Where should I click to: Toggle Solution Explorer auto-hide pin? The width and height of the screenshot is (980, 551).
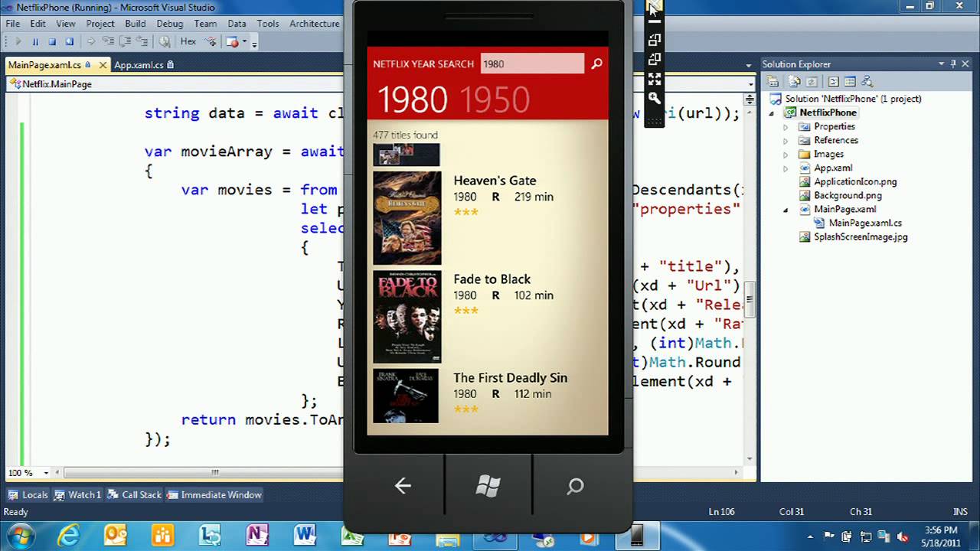click(952, 64)
